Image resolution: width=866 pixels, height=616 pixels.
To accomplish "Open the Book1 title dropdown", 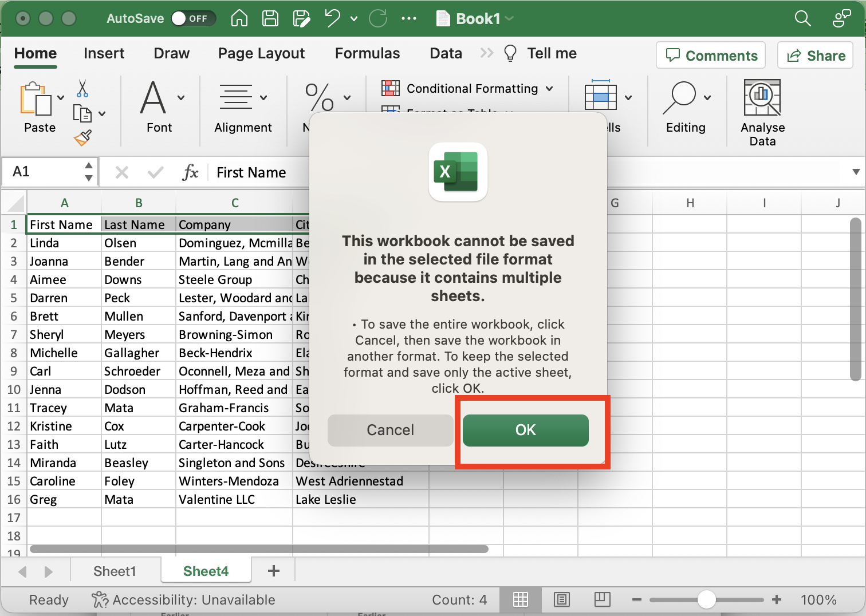I will click(509, 18).
